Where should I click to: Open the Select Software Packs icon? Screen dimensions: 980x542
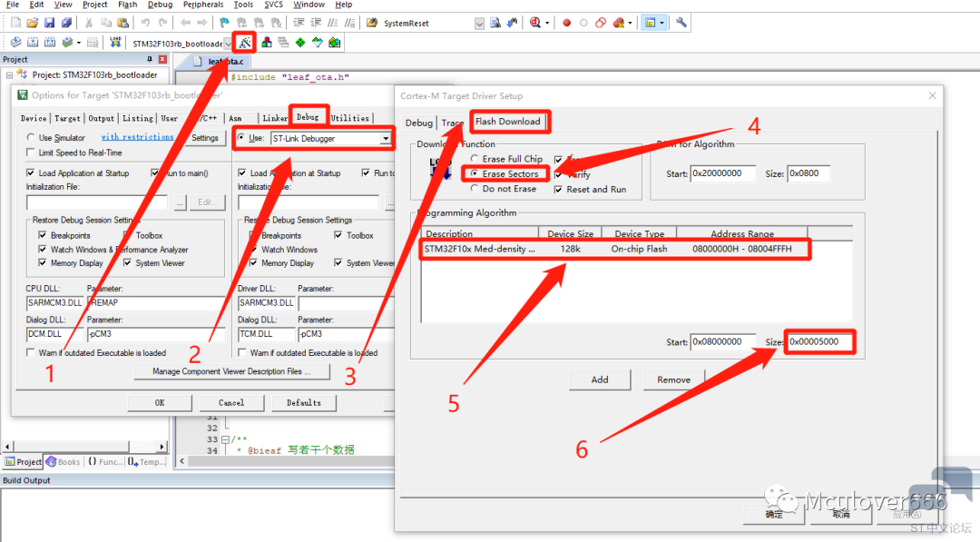pos(318,43)
